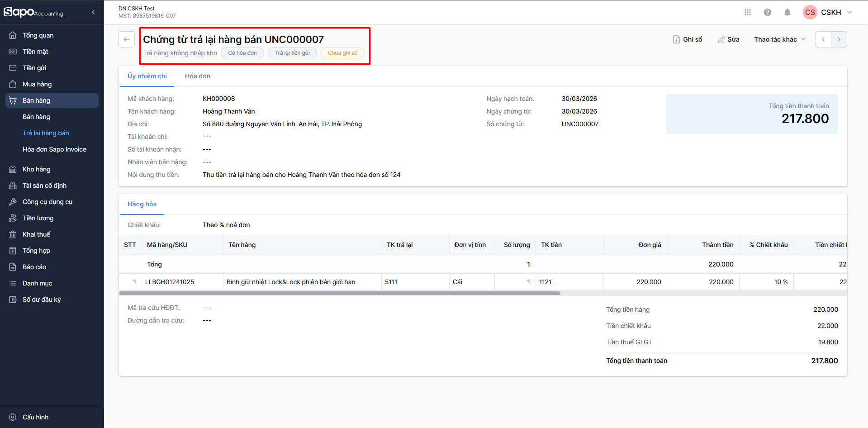The height and width of the screenshot is (428, 868).
Task: Click the Sapo Accounting logo
Action: point(33,12)
